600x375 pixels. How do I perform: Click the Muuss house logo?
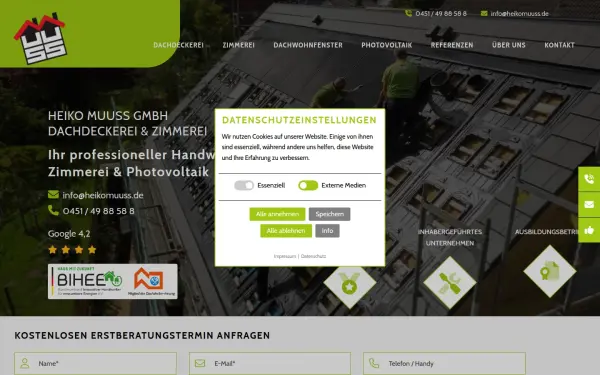click(41, 38)
